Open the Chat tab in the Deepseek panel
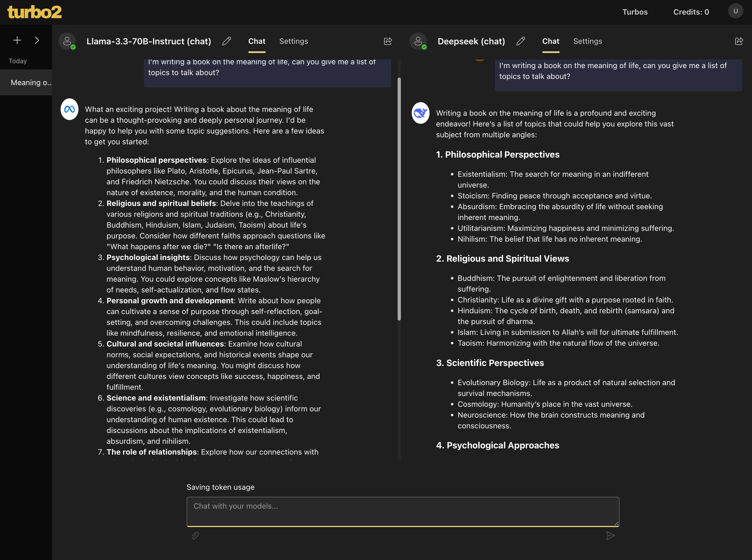752x560 pixels. click(550, 41)
